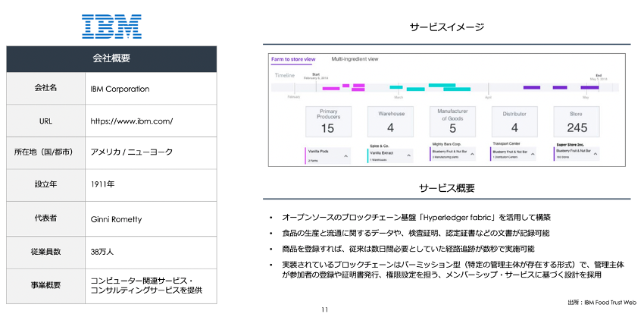Select the Farm to store view tab
The width and height of the screenshot is (644, 314).
pos(293,59)
